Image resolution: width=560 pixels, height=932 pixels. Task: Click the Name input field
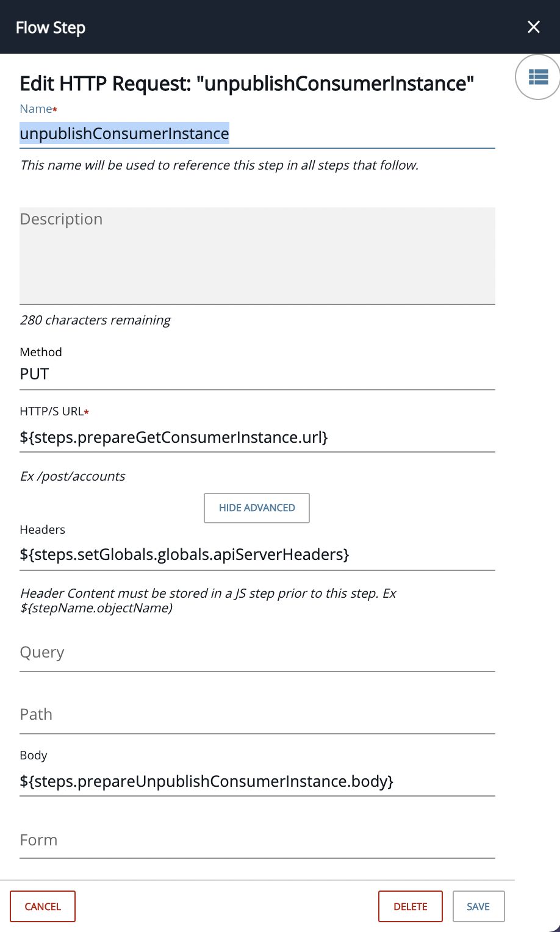257,134
